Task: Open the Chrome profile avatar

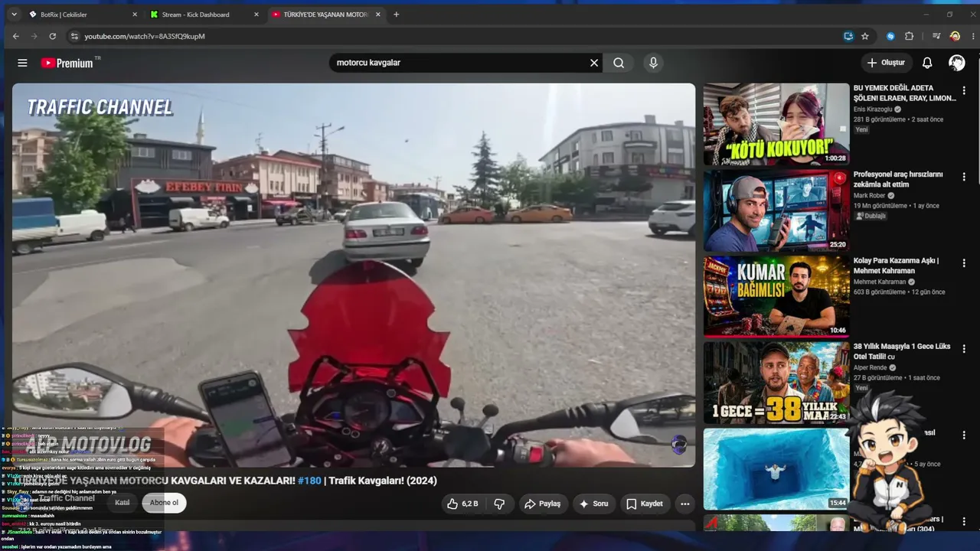Action: click(x=955, y=36)
